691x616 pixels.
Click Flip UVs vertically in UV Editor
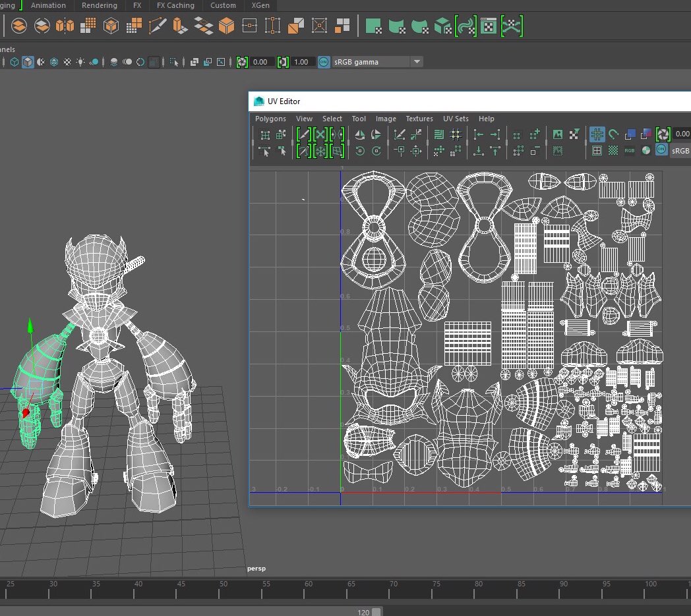[x=376, y=135]
